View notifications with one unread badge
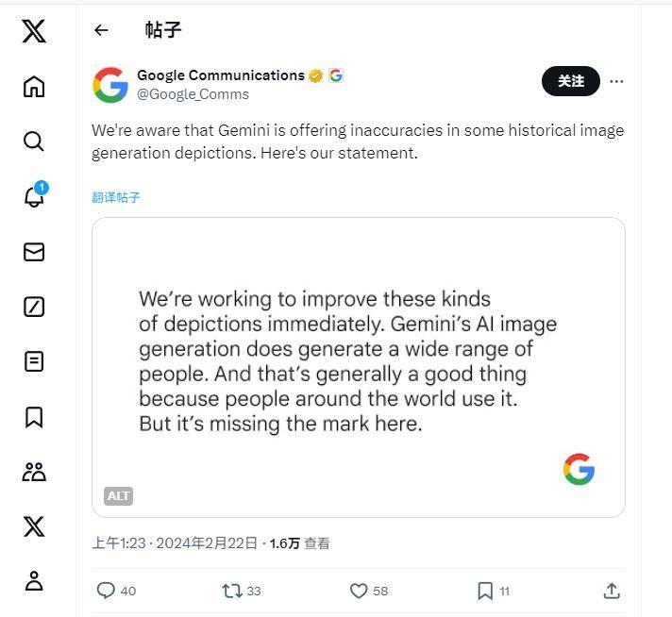Image resolution: width=672 pixels, height=617 pixels. tap(35, 195)
